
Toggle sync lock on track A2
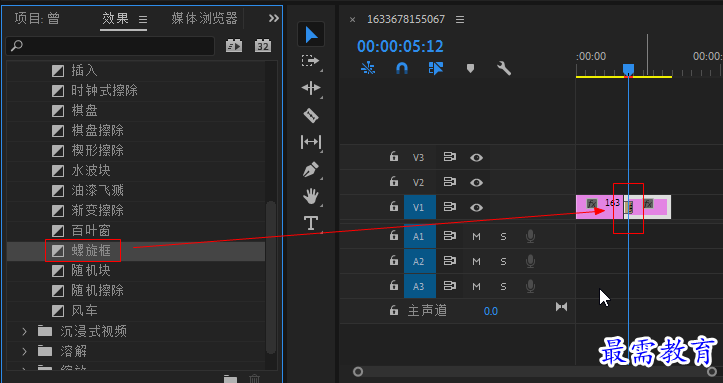coord(449,261)
